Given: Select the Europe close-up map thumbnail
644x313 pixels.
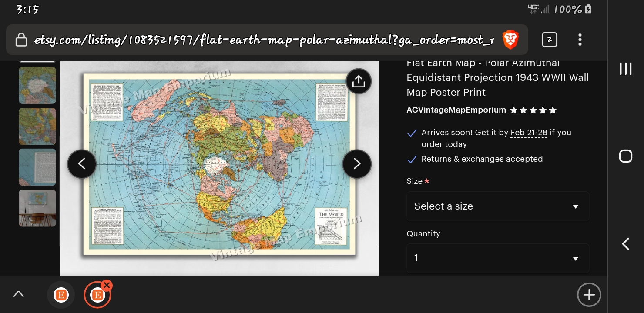Looking at the screenshot, I should click(x=37, y=126).
